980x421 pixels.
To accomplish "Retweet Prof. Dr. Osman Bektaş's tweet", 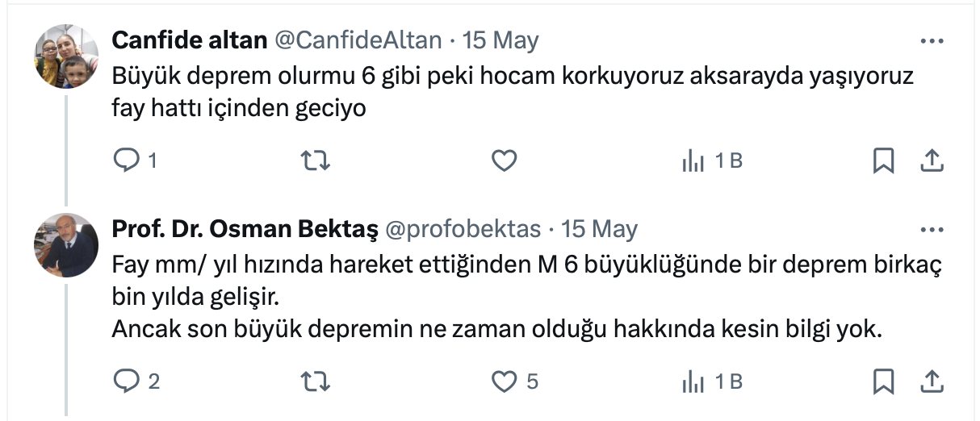I will (315, 381).
